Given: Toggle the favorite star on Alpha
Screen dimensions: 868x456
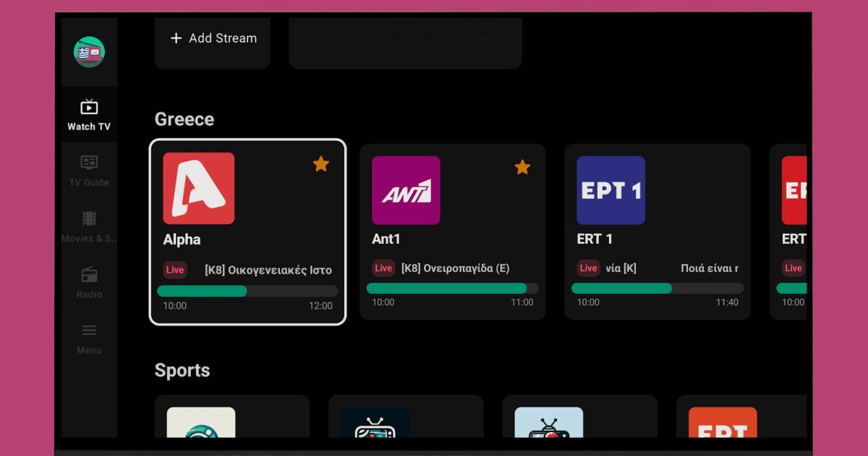Looking at the screenshot, I should 320,164.
